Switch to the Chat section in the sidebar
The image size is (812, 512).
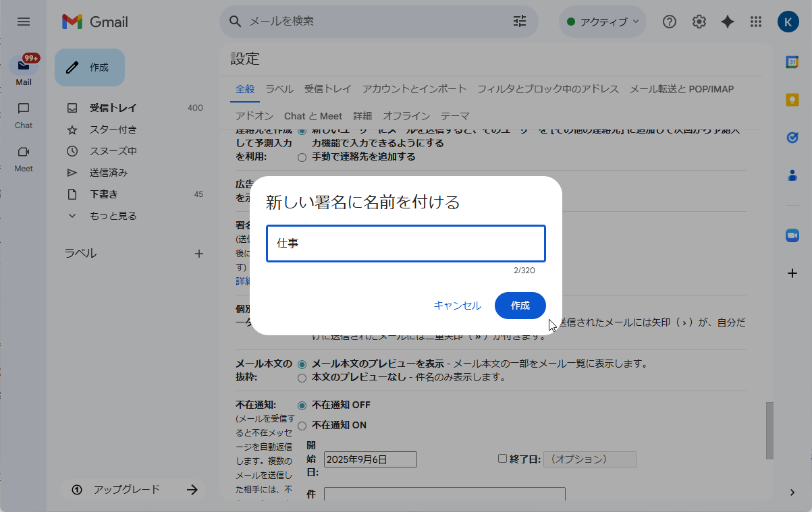23,115
